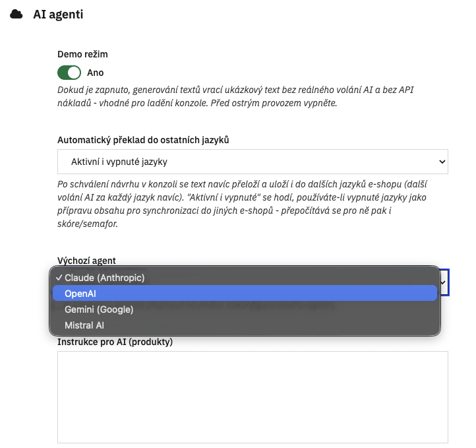
Task: Click the Výchozí agent field label
Action: (x=86, y=261)
